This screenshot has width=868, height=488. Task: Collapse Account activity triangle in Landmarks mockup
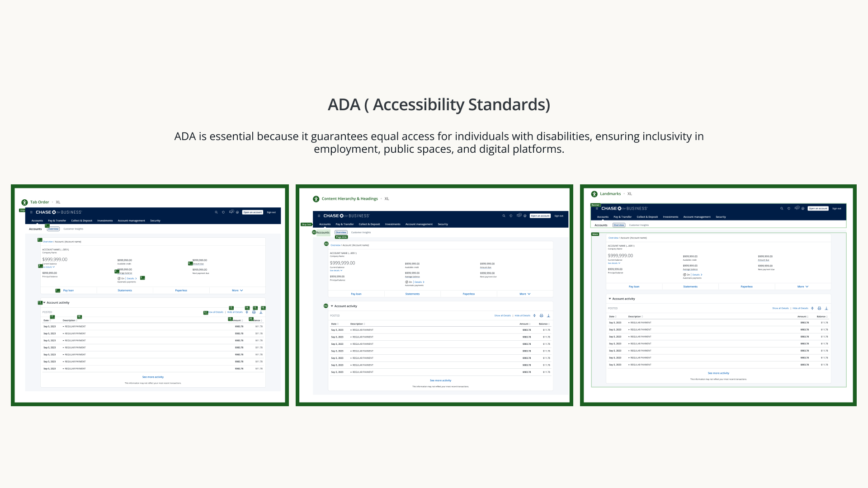[610, 299]
